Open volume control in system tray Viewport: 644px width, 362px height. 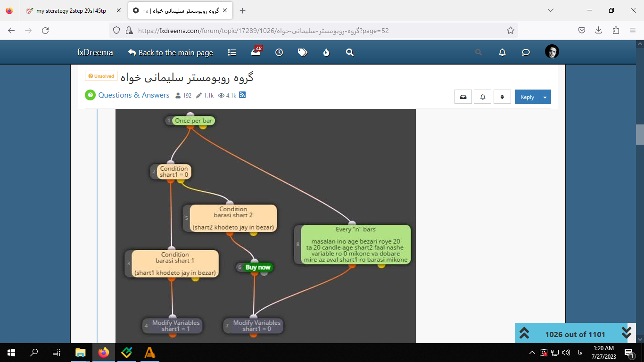tap(566, 353)
